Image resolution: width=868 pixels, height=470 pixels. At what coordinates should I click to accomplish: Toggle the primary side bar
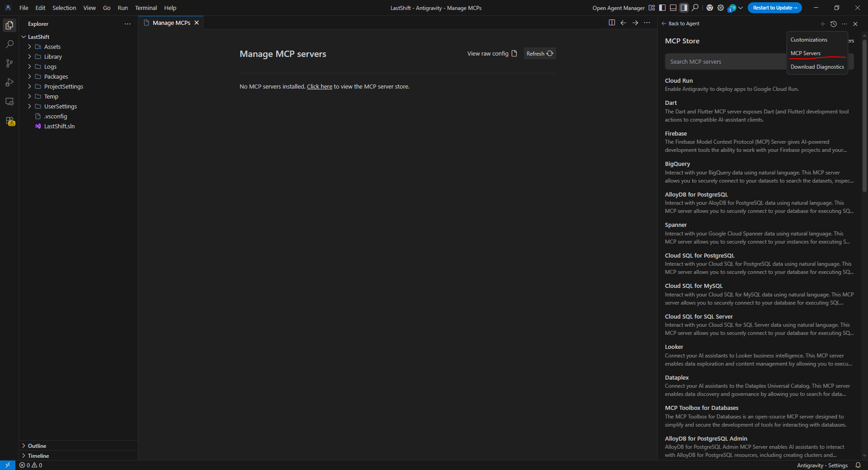(662, 8)
